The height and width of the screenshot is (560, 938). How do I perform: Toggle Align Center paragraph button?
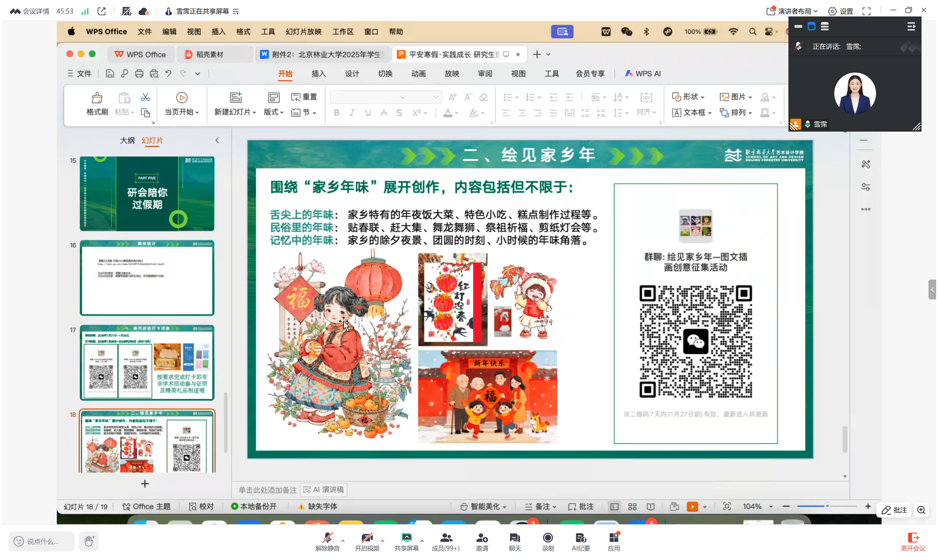pos(522,113)
